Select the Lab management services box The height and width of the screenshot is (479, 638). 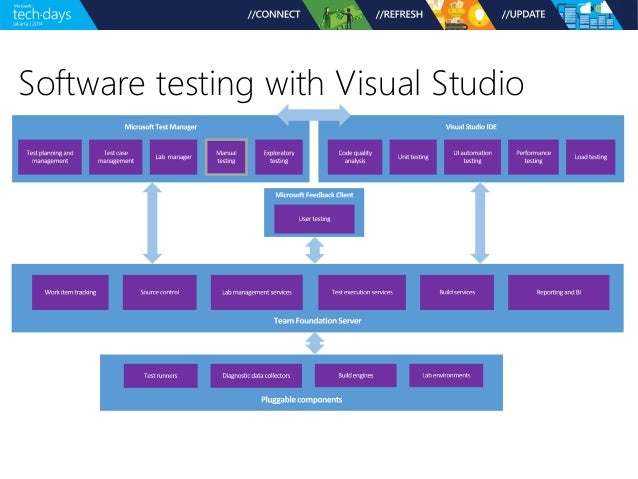click(257, 293)
